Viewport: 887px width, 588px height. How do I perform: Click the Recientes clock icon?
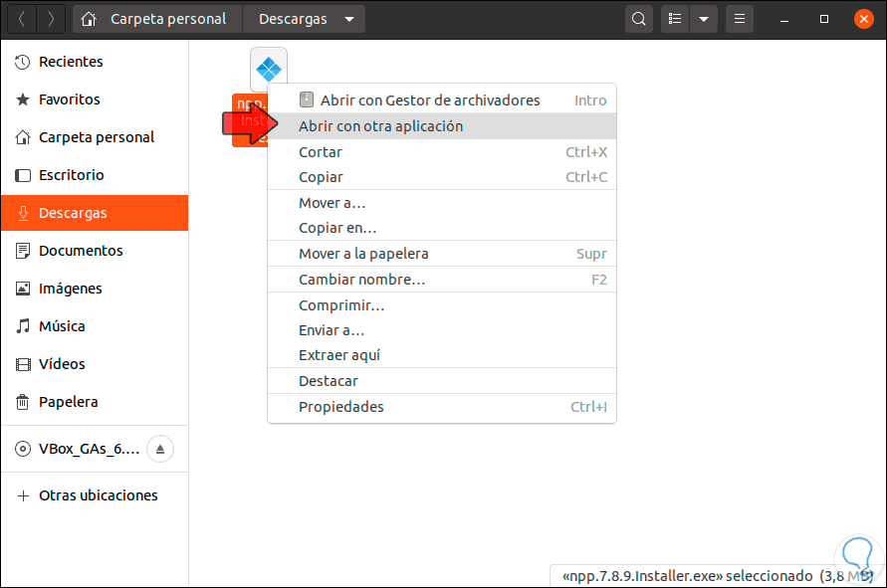click(x=22, y=62)
